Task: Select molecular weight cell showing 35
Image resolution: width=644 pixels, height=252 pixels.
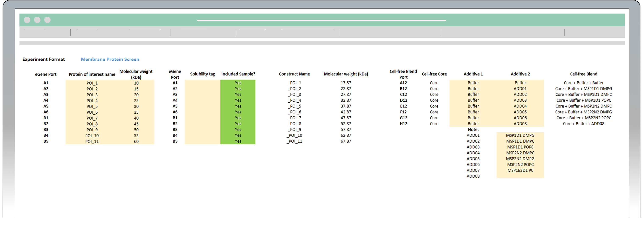Action: click(x=136, y=112)
